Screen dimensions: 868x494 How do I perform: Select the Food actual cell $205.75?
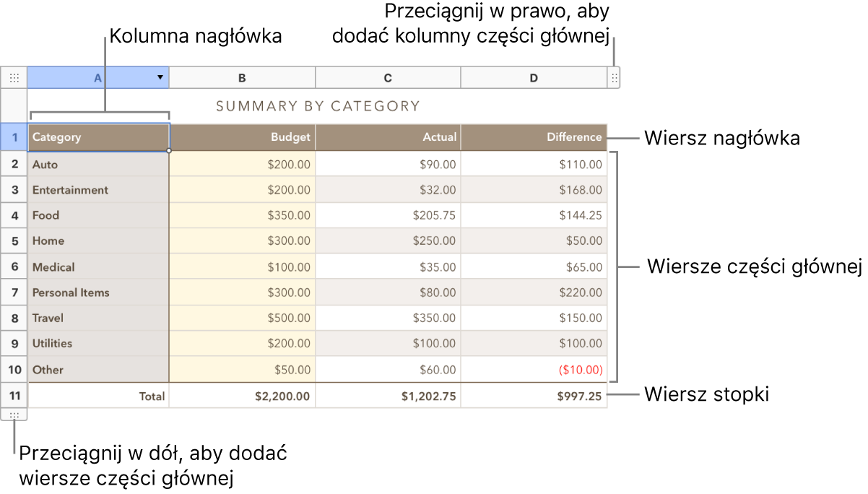click(388, 215)
